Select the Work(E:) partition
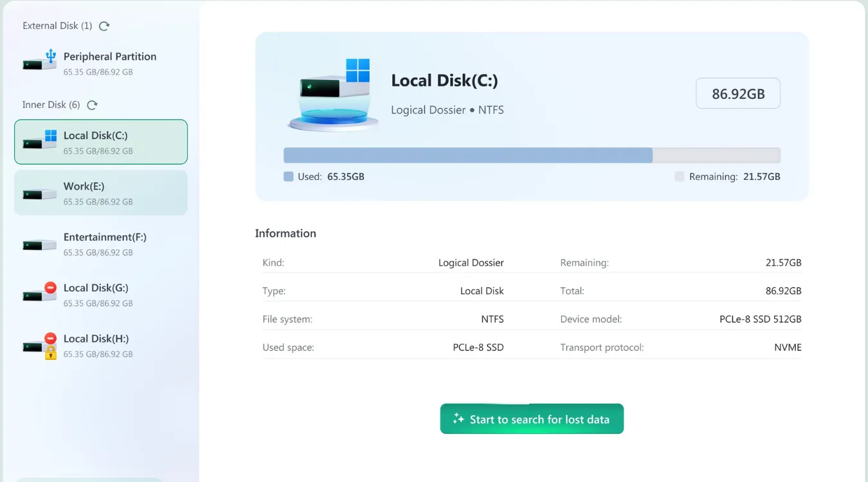This screenshot has height=482, width=868. 100,192
